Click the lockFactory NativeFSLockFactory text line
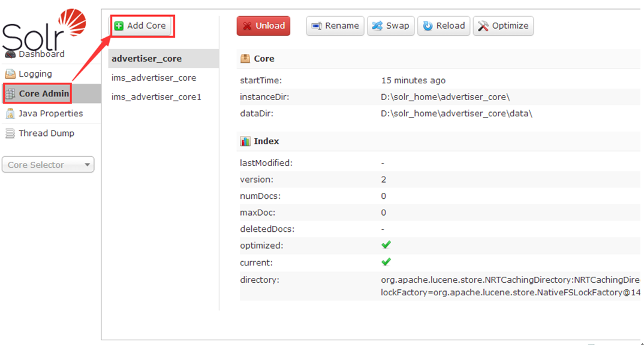The width and height of the screenshot is (644, 345). pyautogui.click(x=510, y=292)
